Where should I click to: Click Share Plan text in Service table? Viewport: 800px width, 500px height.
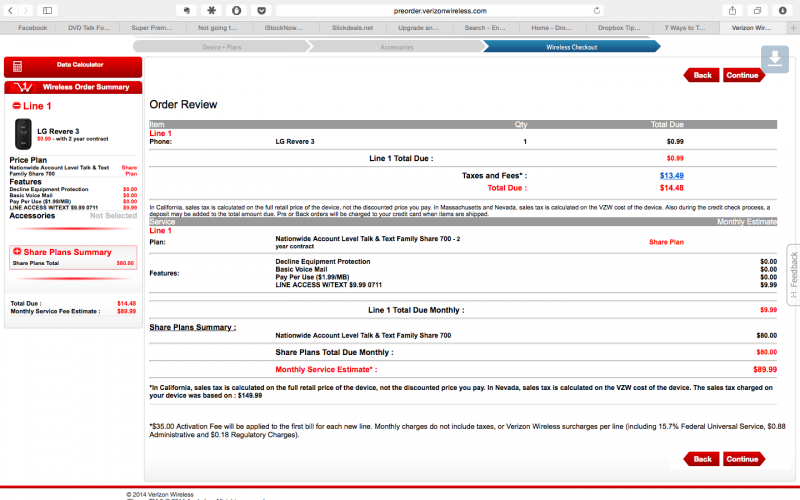[x=666, y=242]
